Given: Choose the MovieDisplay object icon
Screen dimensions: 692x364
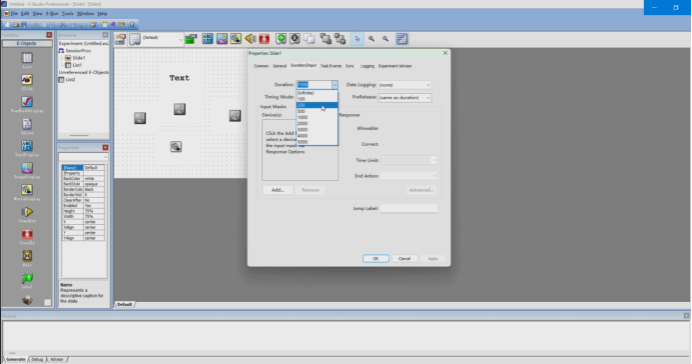Looking at the screenshot, I should pyautogui.click(x=27, y=190).
